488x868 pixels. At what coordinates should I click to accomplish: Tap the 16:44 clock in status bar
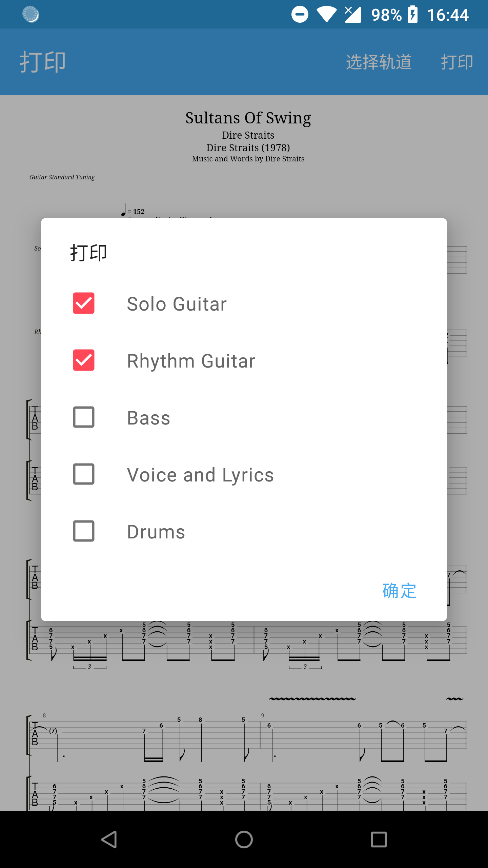448,15
